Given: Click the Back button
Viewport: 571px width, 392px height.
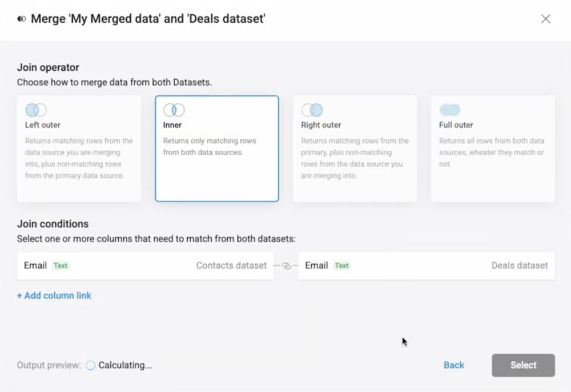Looking at the screenshot, I should coord(454,365).
